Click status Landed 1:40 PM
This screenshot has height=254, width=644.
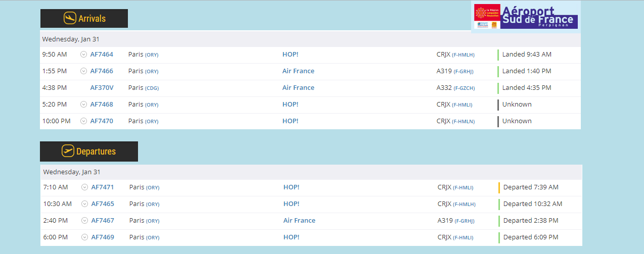pos(527,71)
